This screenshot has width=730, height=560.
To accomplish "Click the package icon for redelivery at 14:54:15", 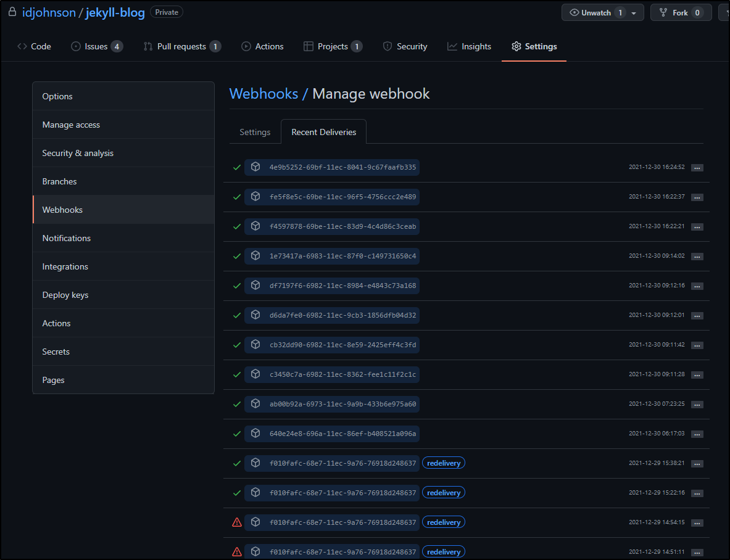I will (255, 522).
